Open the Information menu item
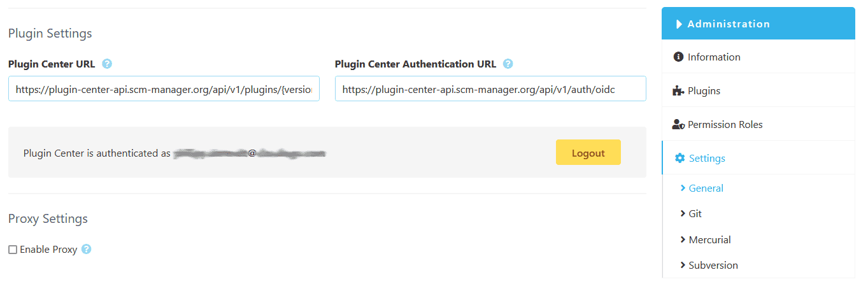 [714, 57]
